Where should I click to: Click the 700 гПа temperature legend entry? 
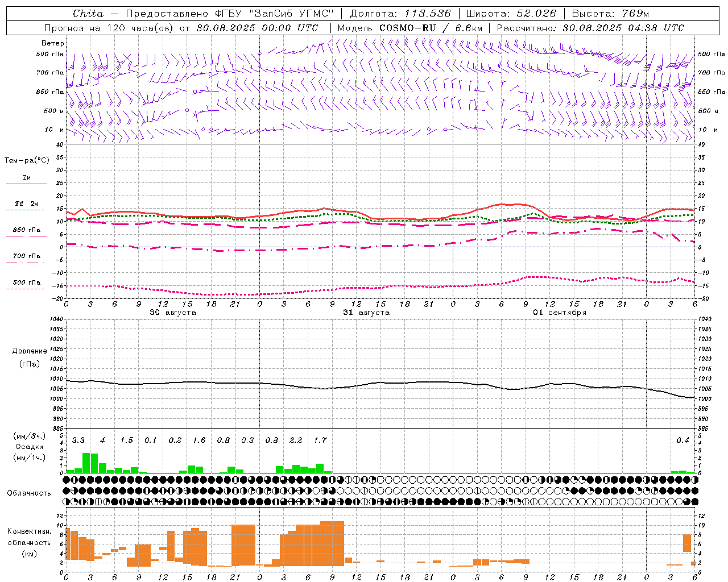pos(27,256)
